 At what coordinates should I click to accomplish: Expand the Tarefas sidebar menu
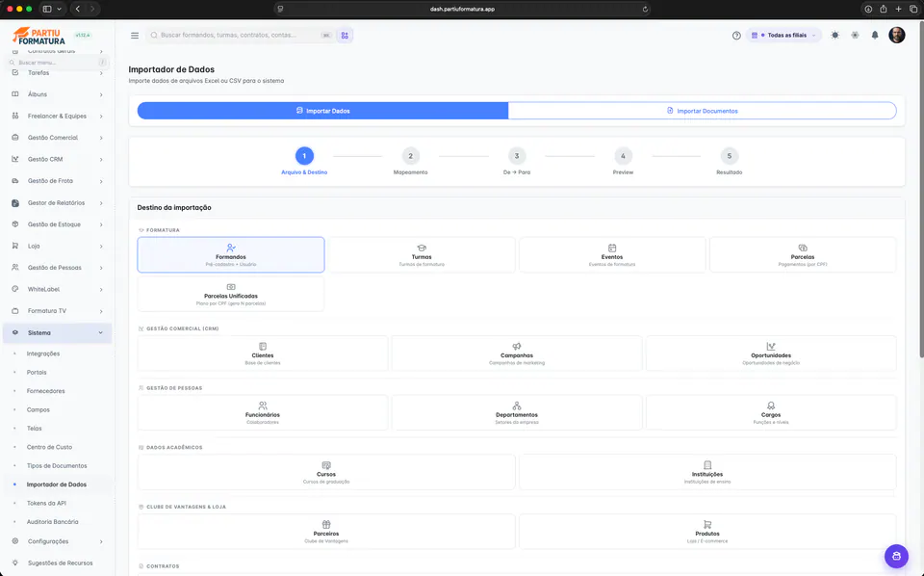coord(57,73)
